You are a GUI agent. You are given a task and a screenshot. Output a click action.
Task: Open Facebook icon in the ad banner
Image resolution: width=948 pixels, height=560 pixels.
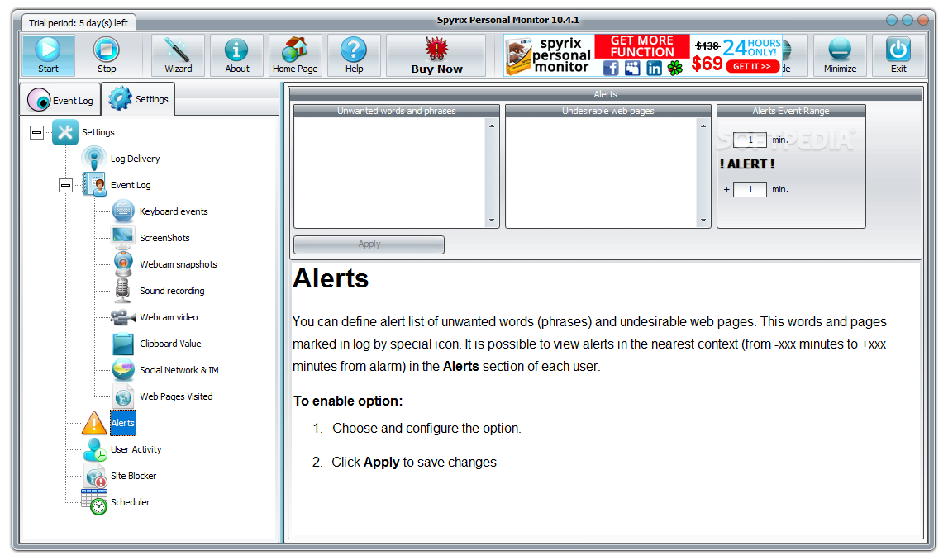(x=611, y=68)
